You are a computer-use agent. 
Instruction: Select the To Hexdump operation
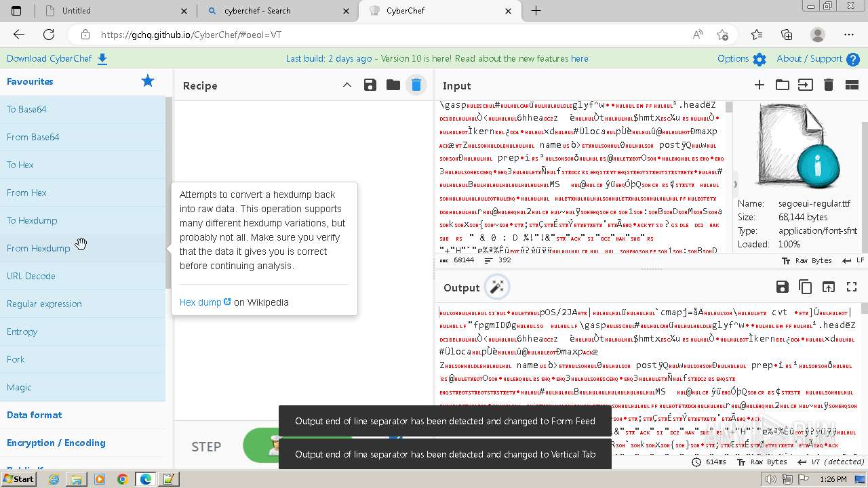click(x=83, y=220)
